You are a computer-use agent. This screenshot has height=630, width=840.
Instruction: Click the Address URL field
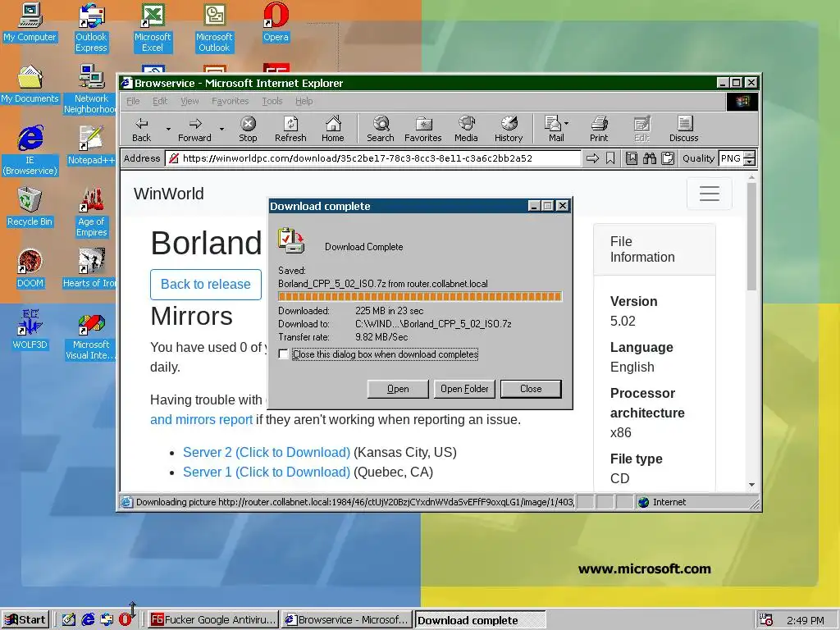coord(373,158)
